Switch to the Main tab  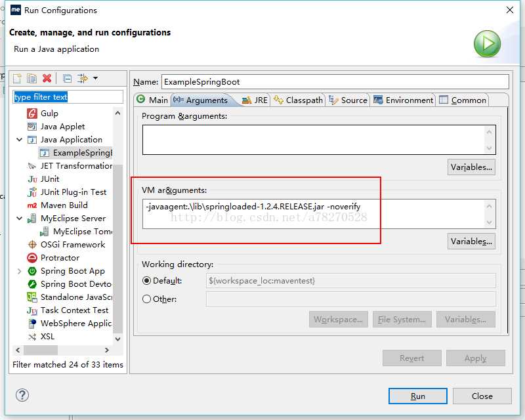click(152, 100)
